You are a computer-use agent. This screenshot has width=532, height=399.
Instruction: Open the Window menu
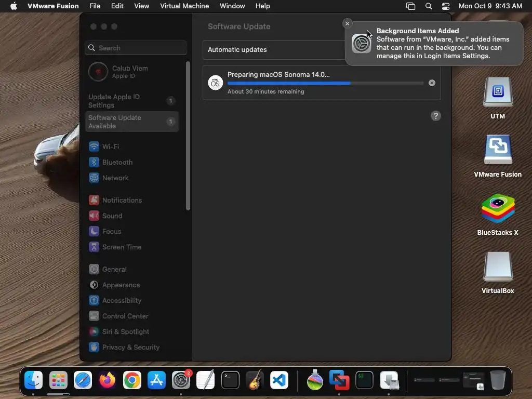(x=232, y=6)
